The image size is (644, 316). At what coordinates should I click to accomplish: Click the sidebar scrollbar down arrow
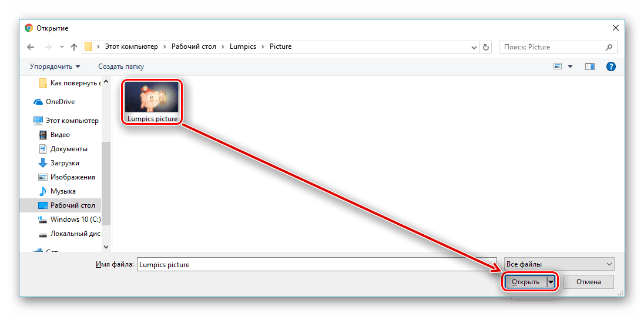click(x=106, y=247)
